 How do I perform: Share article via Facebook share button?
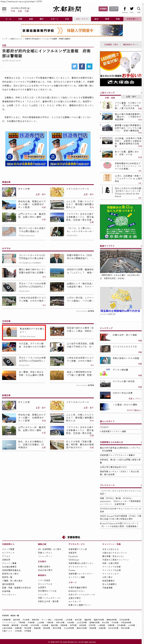82,66
